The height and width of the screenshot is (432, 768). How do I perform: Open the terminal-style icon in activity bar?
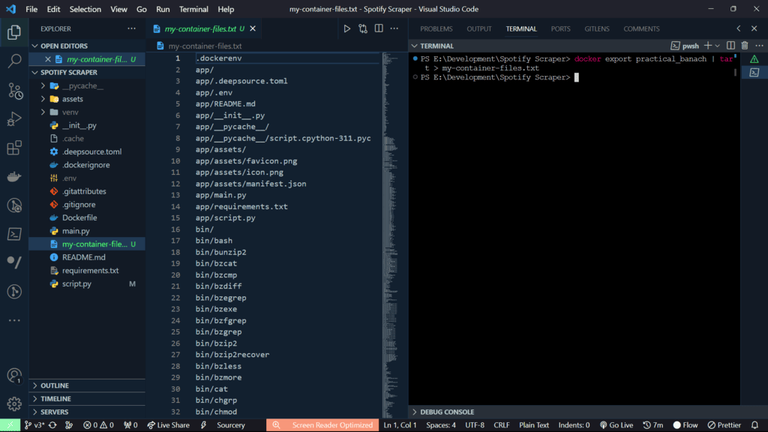pos(14,234)
